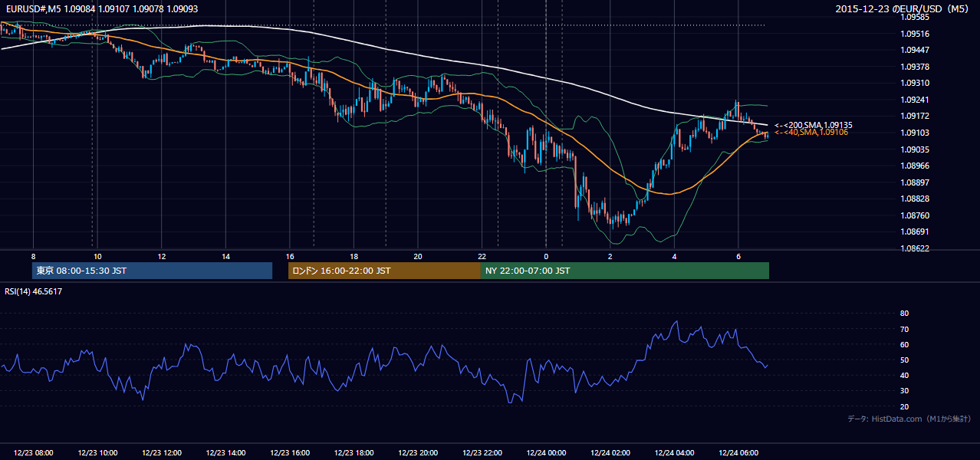Click hour tick 16 under price chart

(290, 256)
